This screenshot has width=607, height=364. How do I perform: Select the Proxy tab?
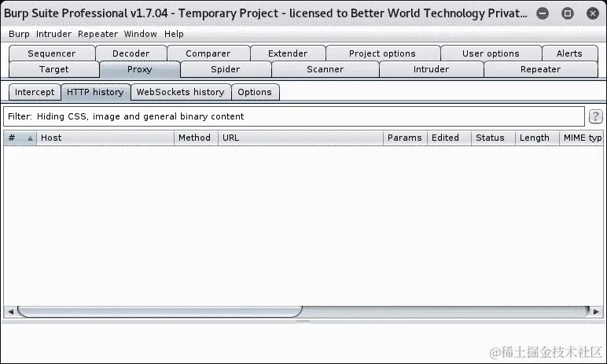[139, 69]
